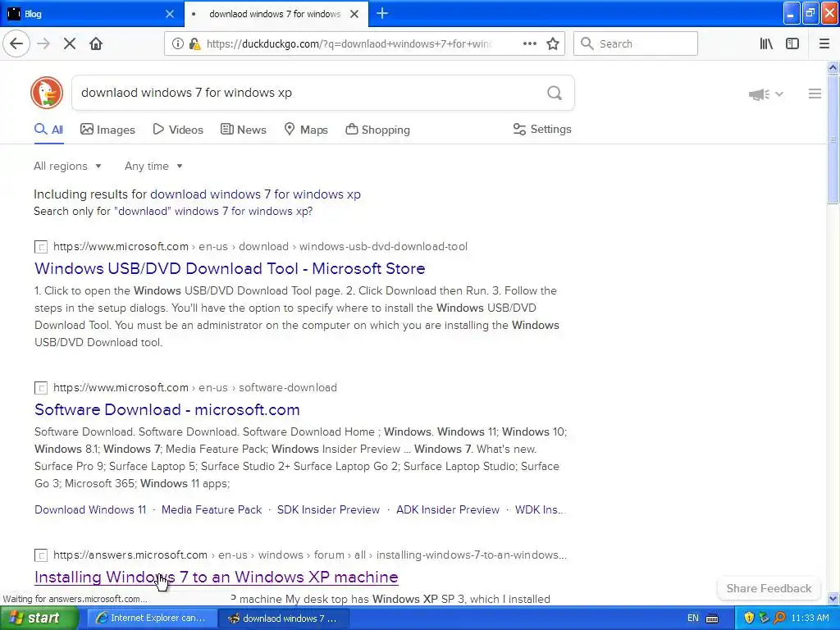
Task: Focus the browser toolbar Search box
Action: (636, 44)
